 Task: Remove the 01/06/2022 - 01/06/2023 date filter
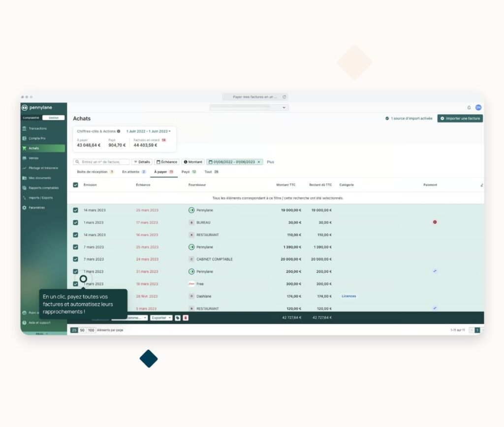(259, 162)
